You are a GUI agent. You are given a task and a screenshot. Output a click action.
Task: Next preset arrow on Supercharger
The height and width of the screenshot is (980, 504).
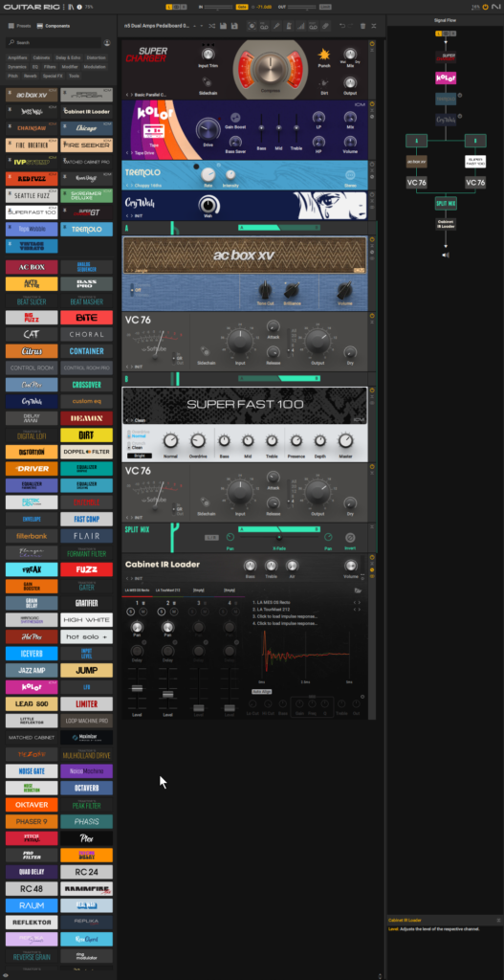tap(132, 95)
